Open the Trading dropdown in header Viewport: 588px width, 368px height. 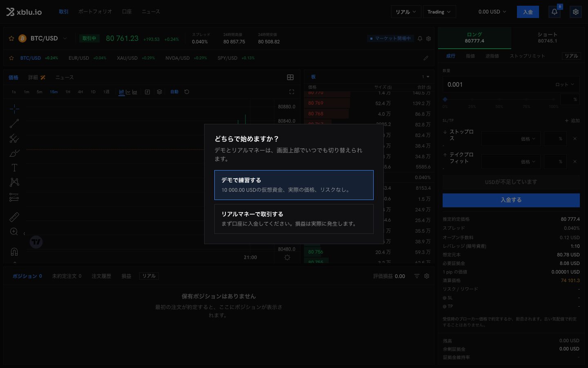point(439,12)
